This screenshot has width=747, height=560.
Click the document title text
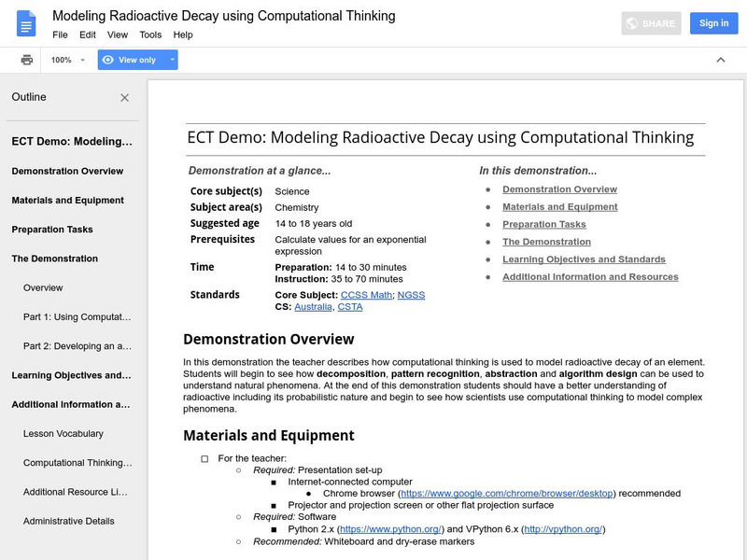coord(224,16)
